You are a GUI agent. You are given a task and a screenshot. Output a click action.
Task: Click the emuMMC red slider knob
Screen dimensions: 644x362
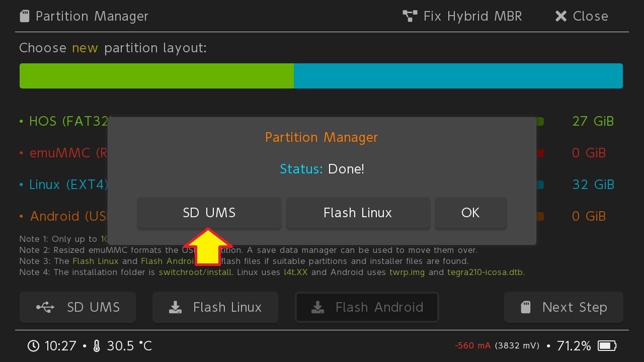click(540, 153)
